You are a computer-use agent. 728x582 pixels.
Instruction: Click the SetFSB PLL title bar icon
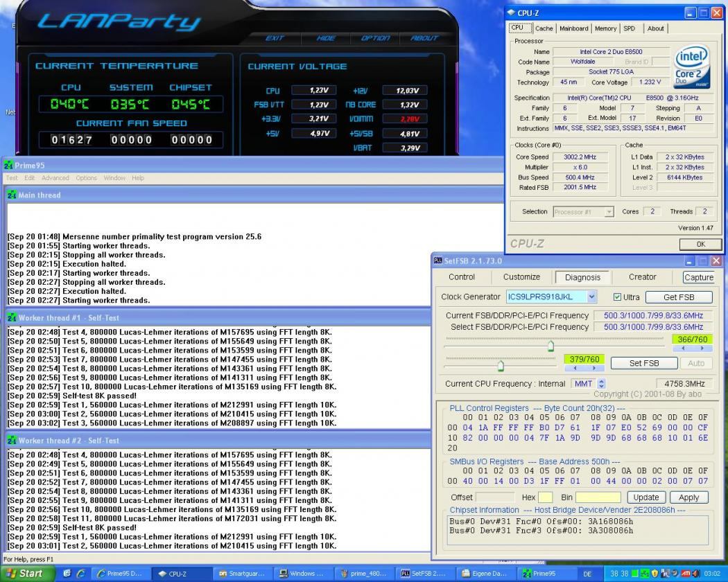click(437, 261)
